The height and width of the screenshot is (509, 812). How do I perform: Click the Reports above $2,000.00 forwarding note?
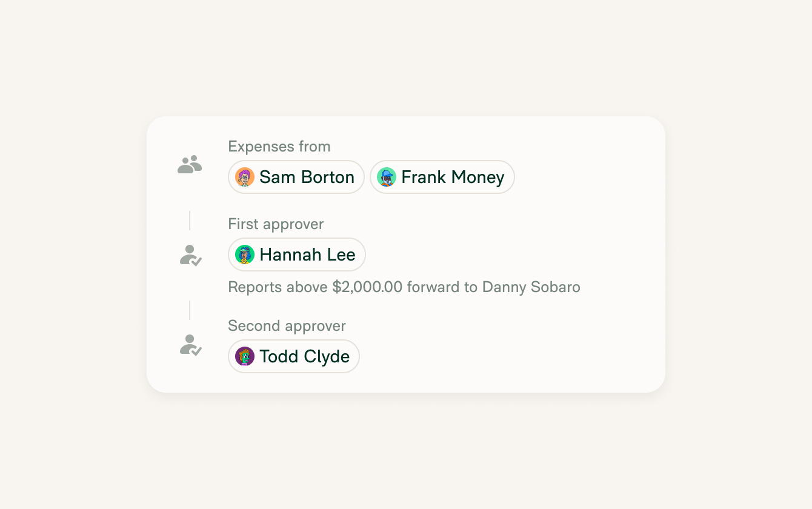click(x=404, y=287)
